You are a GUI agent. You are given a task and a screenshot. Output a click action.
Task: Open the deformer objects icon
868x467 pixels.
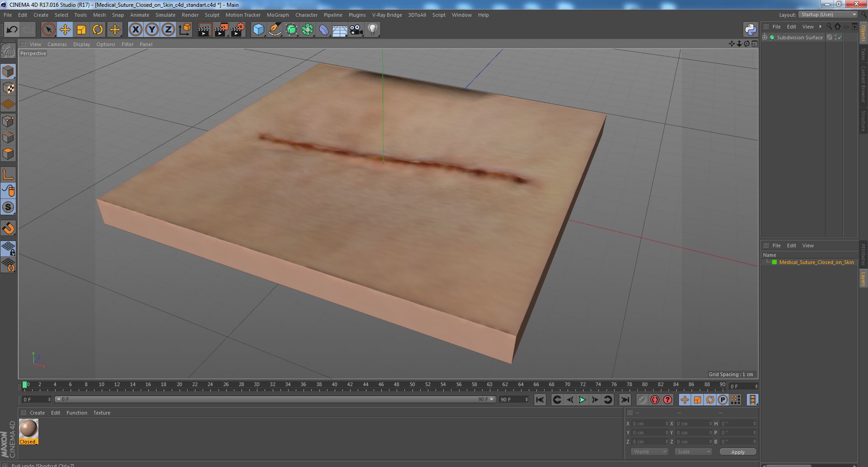click(x=324, y=30)
